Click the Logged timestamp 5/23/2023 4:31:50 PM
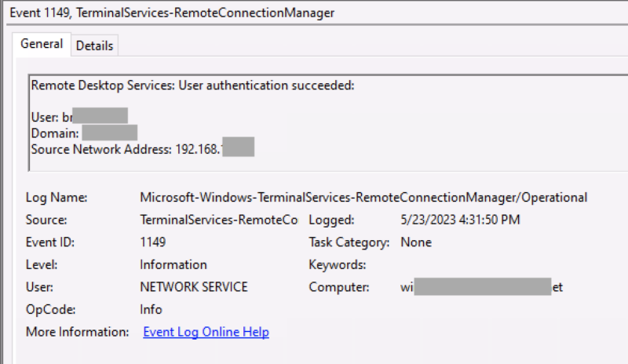This screenshot has height=364, width=628. point(460,220)
